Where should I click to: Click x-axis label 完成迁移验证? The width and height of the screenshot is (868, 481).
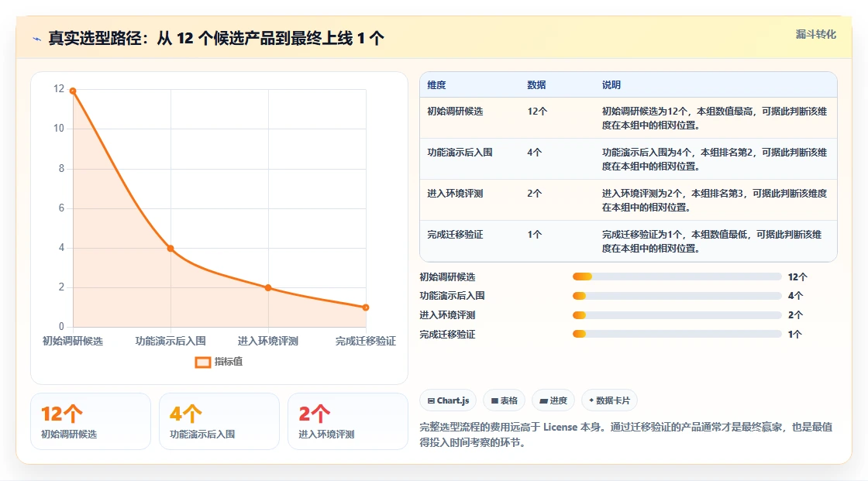(365, 341)
